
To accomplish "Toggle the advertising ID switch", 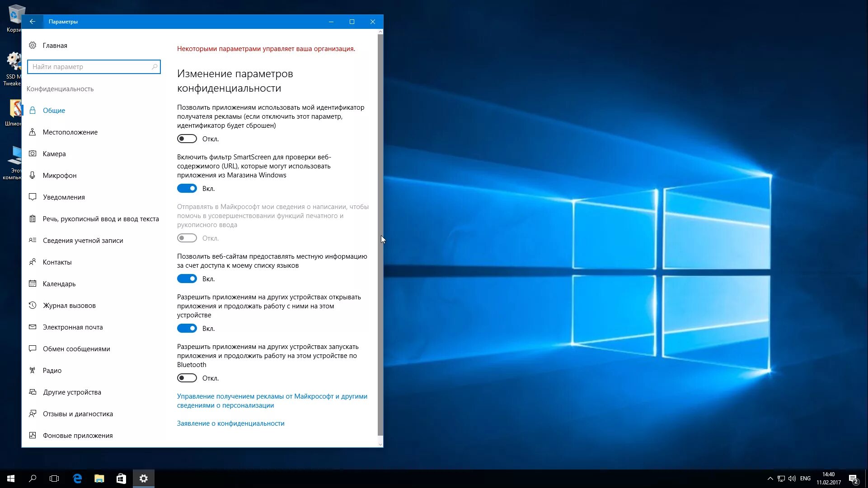I will coord(187,139).
